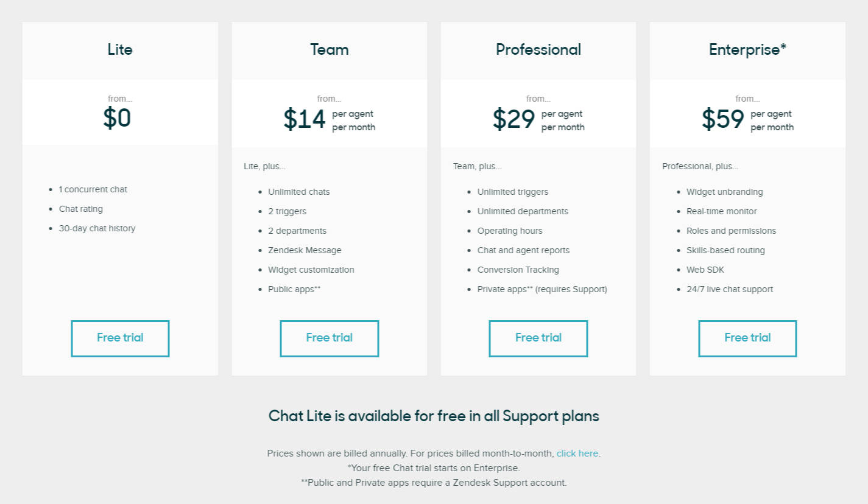Select the Enterprise* plan heading
The width and height of the screenshot is (868, 504).
pyautogui.click(x=747, y=49)
